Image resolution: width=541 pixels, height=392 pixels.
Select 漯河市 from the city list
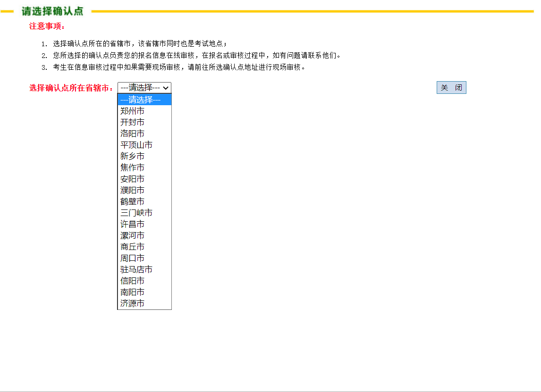[x=132, y=235]
